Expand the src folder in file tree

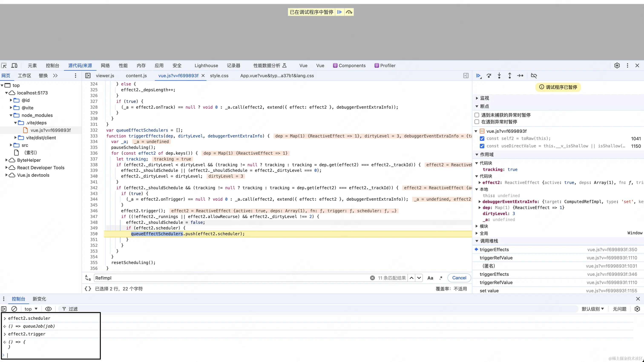(11, 145)
